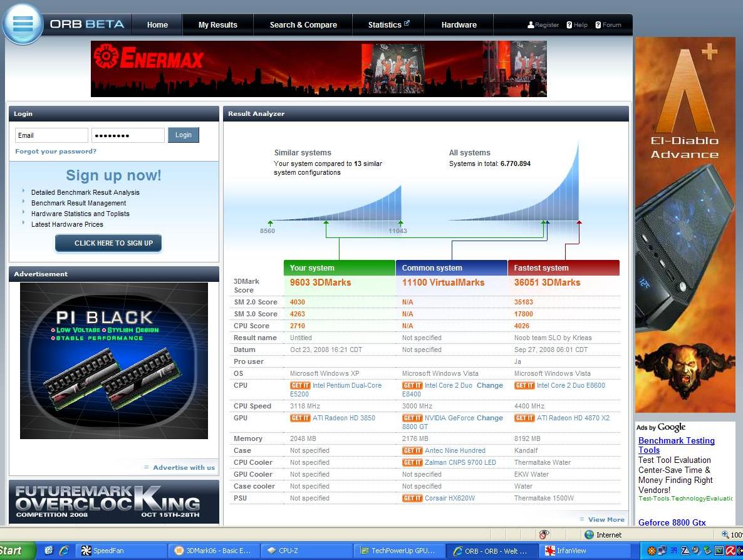The image size is (743, 560).
Task: Select the 9603 3DMarks score text
Action: pyautogui.click(x=320, y=283)
